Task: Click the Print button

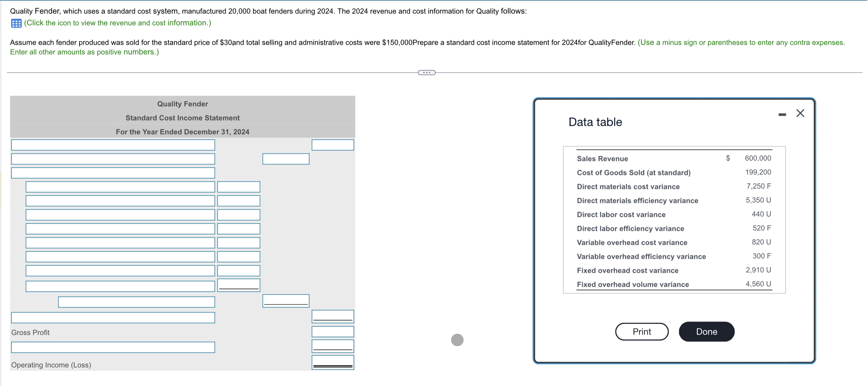Action: tap(641, 331)
